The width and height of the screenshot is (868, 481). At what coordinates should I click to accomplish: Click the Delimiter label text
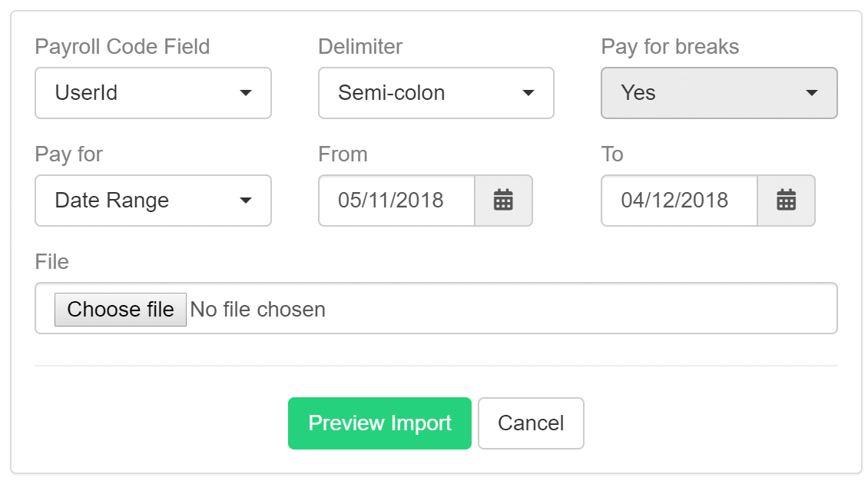[360, 47]
